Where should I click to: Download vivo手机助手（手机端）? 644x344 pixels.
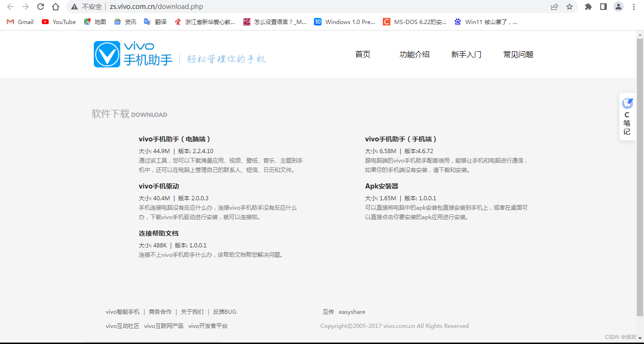coord(401,139)
